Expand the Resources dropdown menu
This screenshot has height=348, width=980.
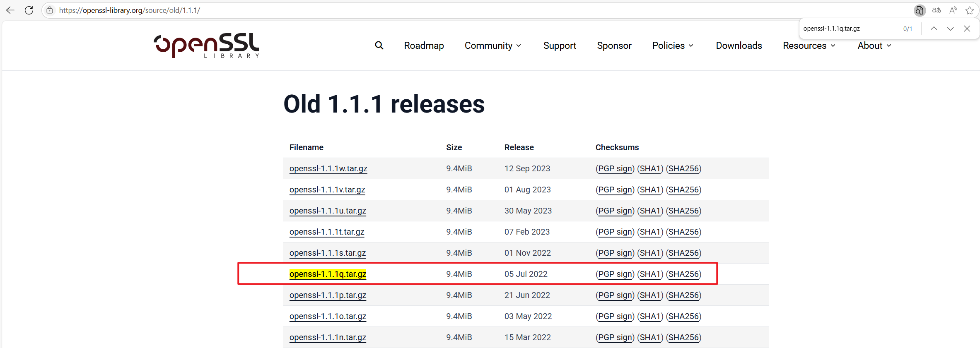(x=809, y=46)
